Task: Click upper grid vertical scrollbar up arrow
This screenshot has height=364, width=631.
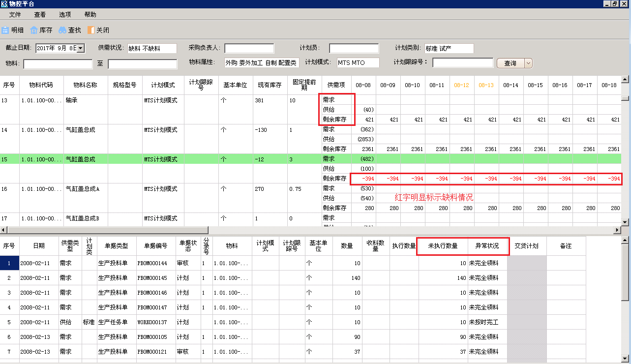Action: pos(625,80)
